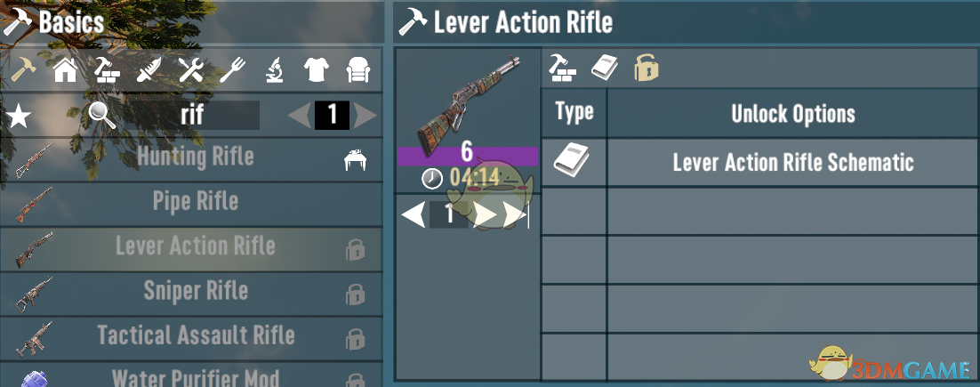The height and width of the screenshot is (387, 980).
Task: Select the hammer Basics category icon
Action: [x=24, y=70]
